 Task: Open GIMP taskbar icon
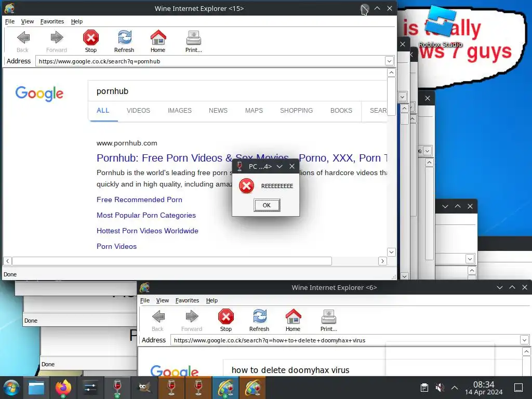pos(144,388)
